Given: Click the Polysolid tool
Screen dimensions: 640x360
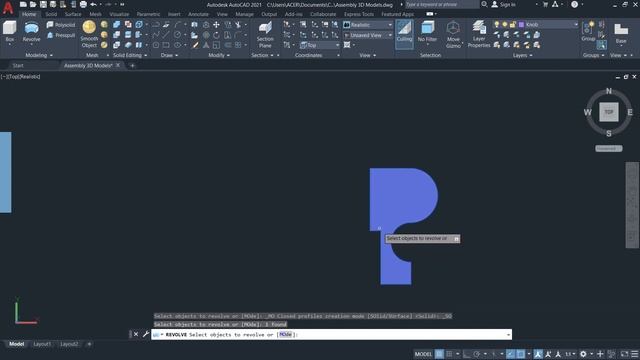Looking at the screenshot, I should [61, 25].
